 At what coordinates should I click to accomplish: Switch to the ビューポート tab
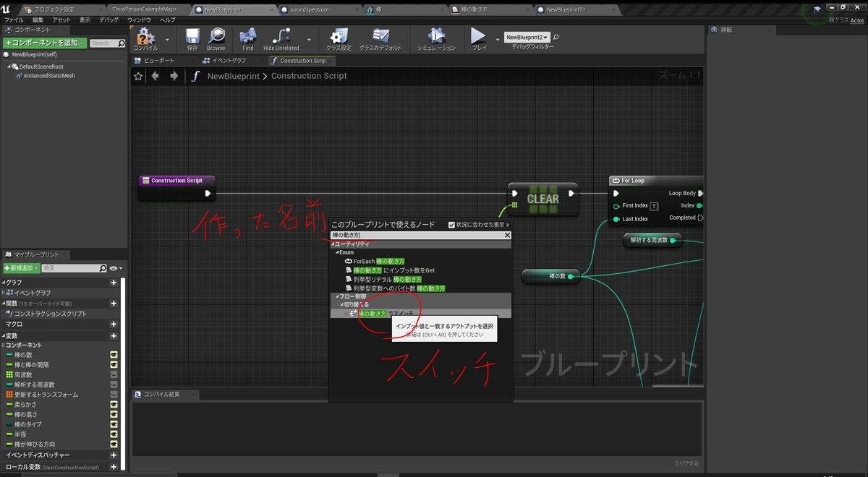pos(158,61)
